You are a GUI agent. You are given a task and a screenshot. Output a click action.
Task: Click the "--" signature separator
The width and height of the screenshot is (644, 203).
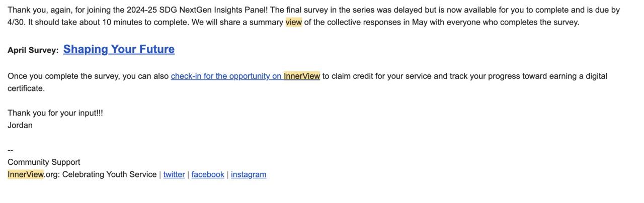coord(11,150)
